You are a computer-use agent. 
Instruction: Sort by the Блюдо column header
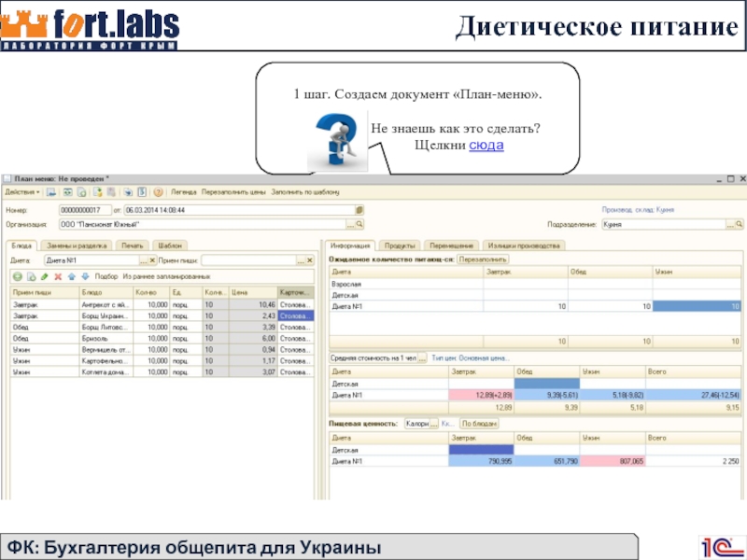click(x=106, y=292)
